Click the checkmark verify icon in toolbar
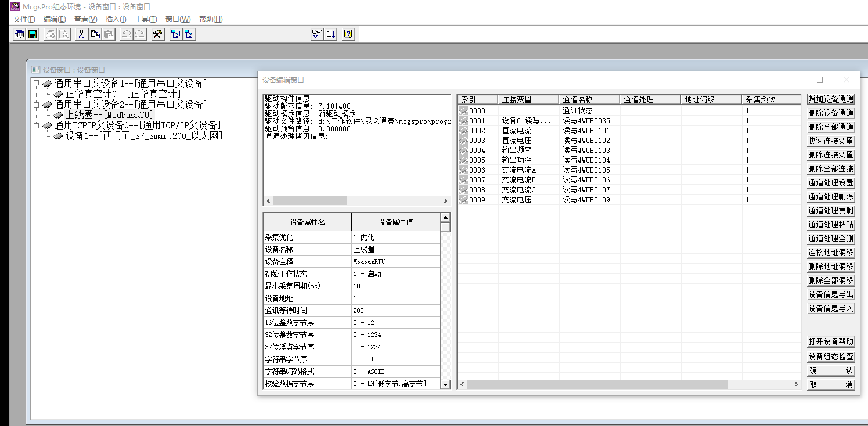This screenshot has width=868, height=426. (316, 34)
